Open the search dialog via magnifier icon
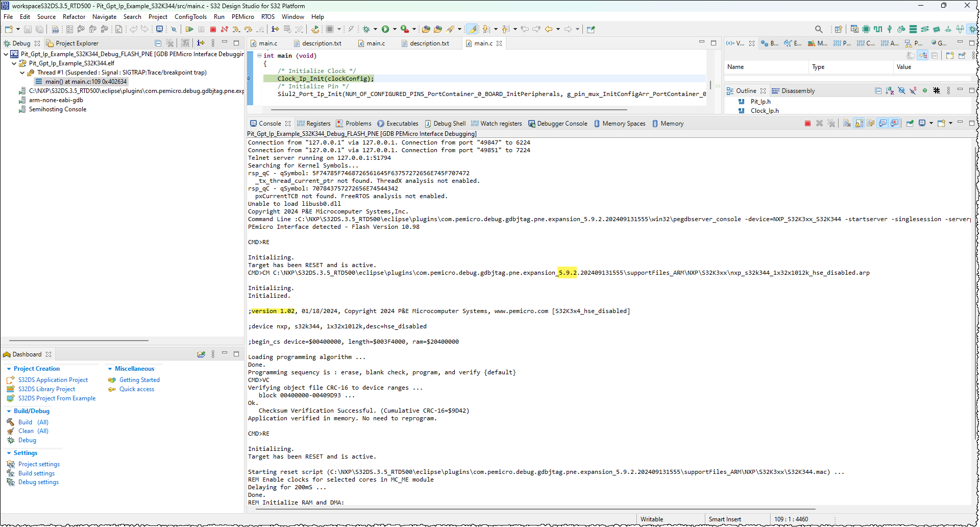 tap(819, 29)
